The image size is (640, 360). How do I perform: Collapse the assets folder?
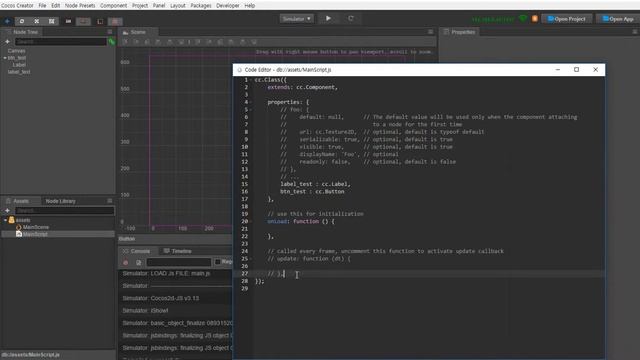(5, 220)
